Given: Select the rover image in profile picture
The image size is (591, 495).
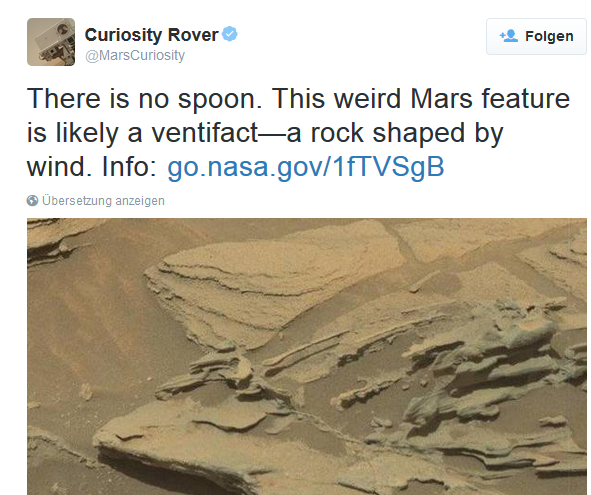Looking at the screenshot, I should point(51,42).
